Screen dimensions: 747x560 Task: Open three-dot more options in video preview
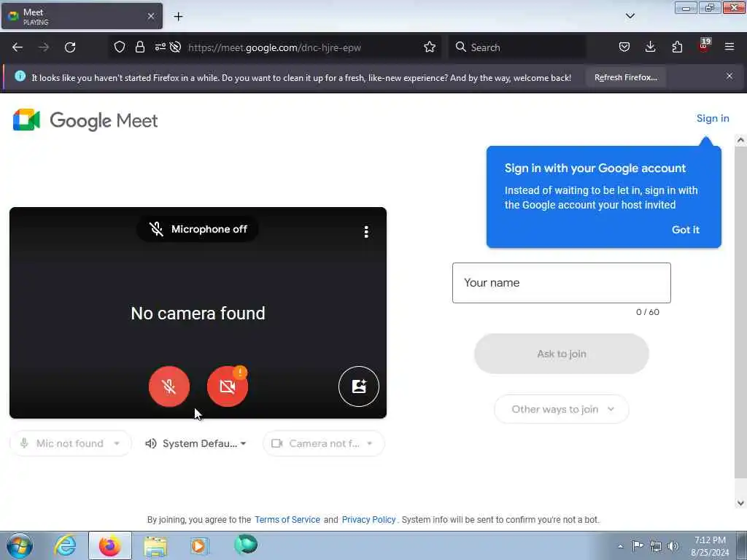pyautogui.click(x=366, y=231)
